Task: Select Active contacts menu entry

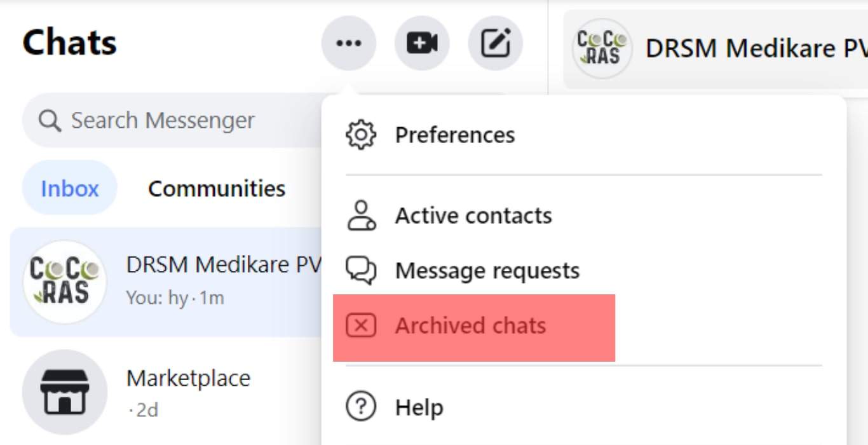Action: (473, 215)
